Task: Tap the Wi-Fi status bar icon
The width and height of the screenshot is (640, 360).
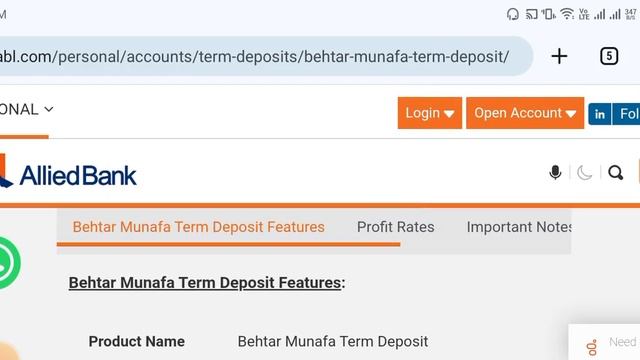Action: coord(567,14)
